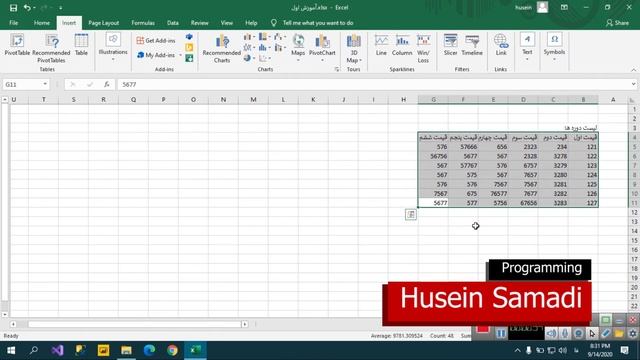Insert a Win/Loss sparkline
Screen dimensions: 640x360
[423, 48]
